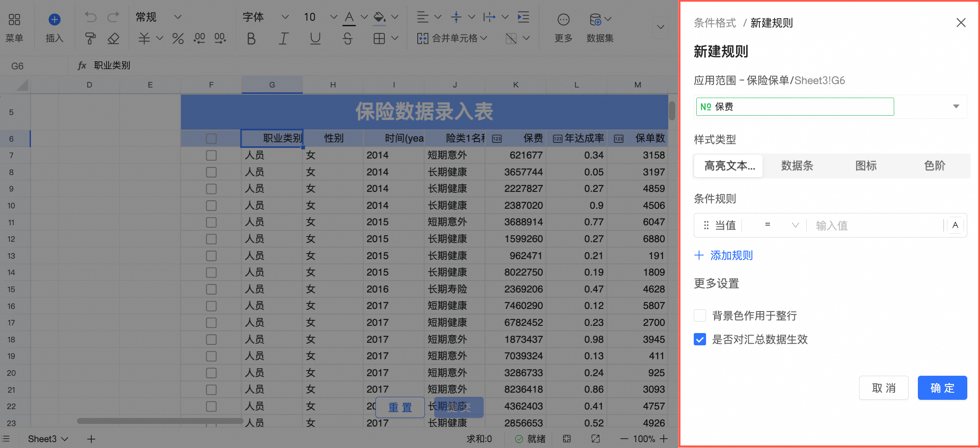Image resolution: width=980 pixels, height=448 pixels.
Task: Click the Bold formatting icon
Action: [251, 39]
